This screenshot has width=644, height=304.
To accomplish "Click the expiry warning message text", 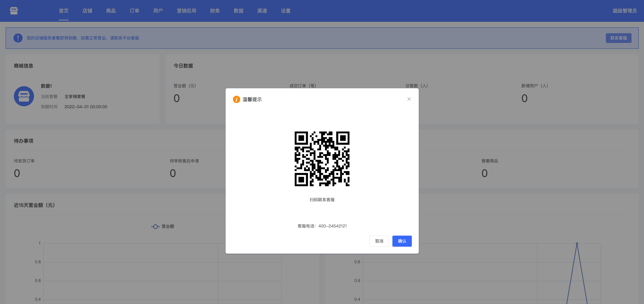I will pyautogui.click(x=83, y=38).
